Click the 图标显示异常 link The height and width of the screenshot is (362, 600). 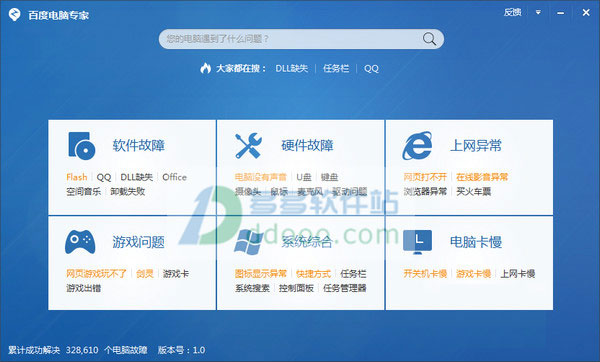pyautogui.click(x=261, y=274)
